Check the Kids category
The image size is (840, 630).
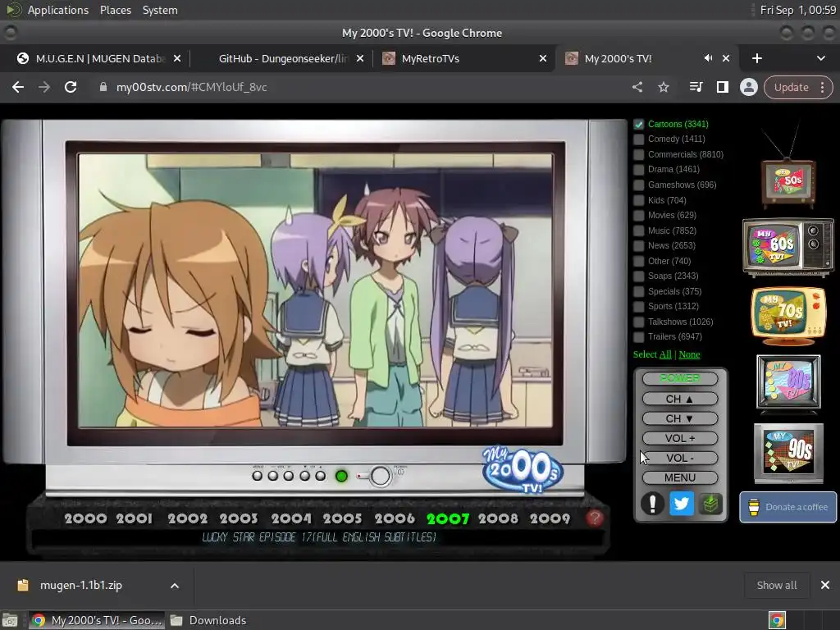pyautogui.click(x=638, y=200)
